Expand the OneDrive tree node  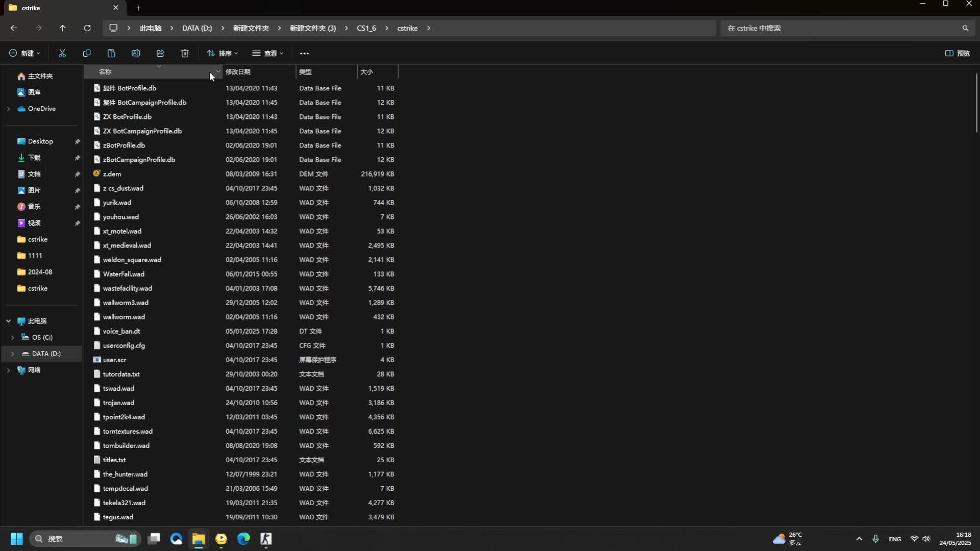pyautogui.click(x=8, y=109)
